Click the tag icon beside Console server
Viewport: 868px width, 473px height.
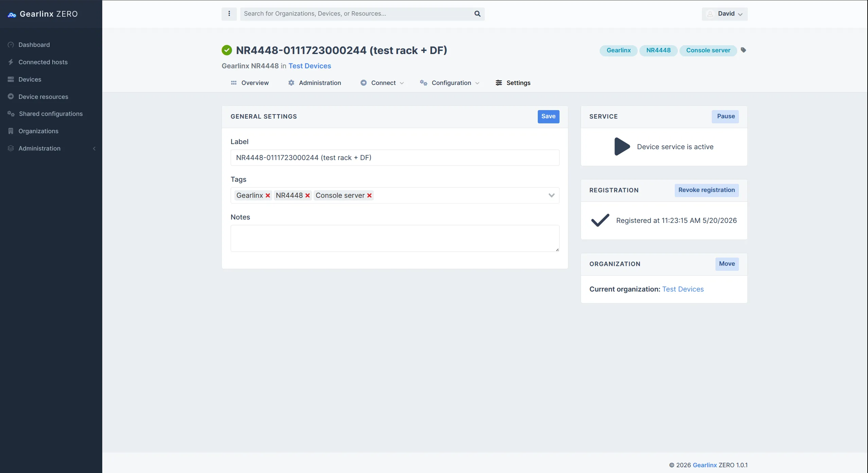pyautogui.click(x=743, y=50)
